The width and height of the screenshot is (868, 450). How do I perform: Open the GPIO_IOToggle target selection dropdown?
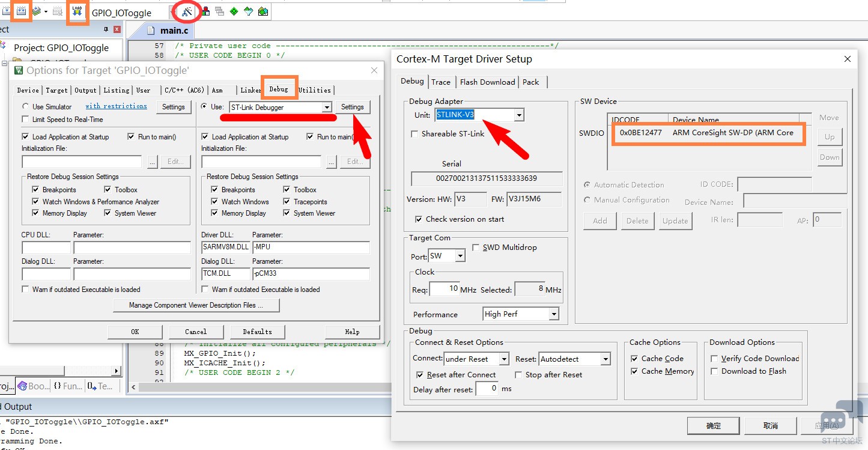point(173,12)
